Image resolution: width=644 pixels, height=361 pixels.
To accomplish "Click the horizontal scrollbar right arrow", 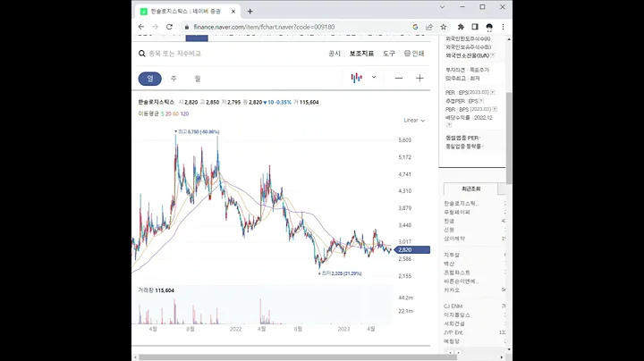I will tap(502, 357).
